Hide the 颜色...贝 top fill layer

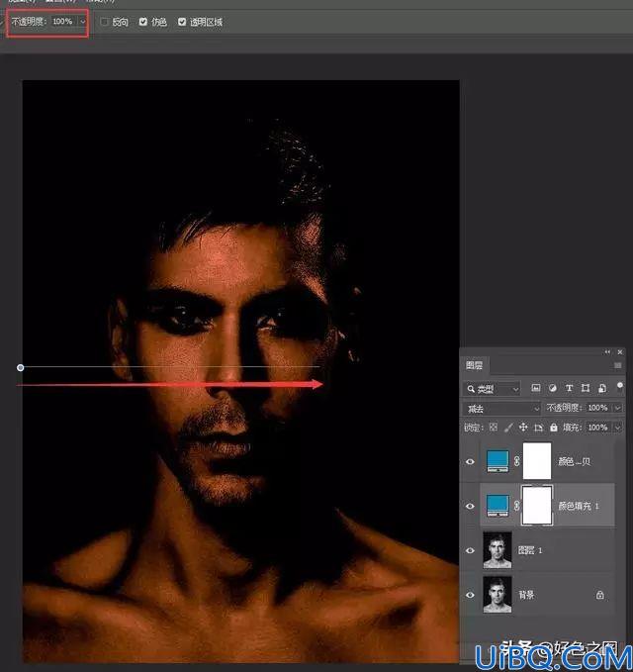(470, 461)
